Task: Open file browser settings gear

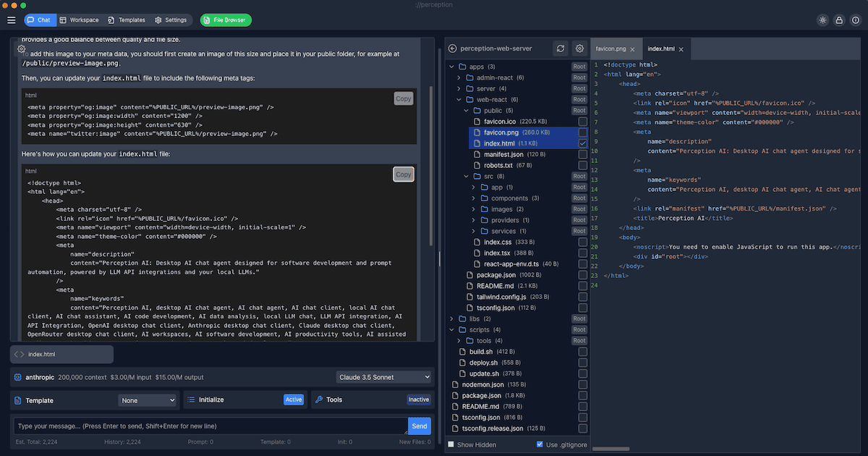Action: pos(579,48)
